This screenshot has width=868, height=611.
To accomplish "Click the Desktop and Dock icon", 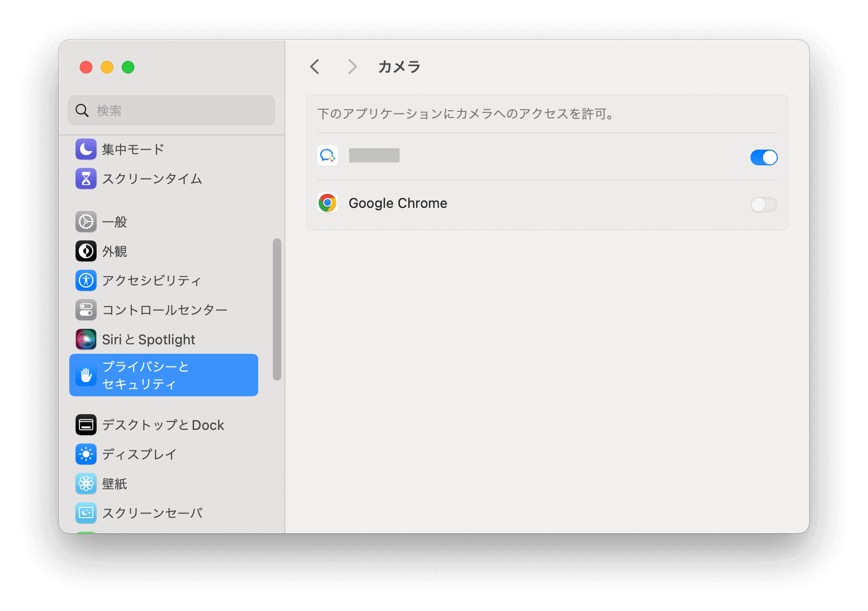I will [86, 425].
